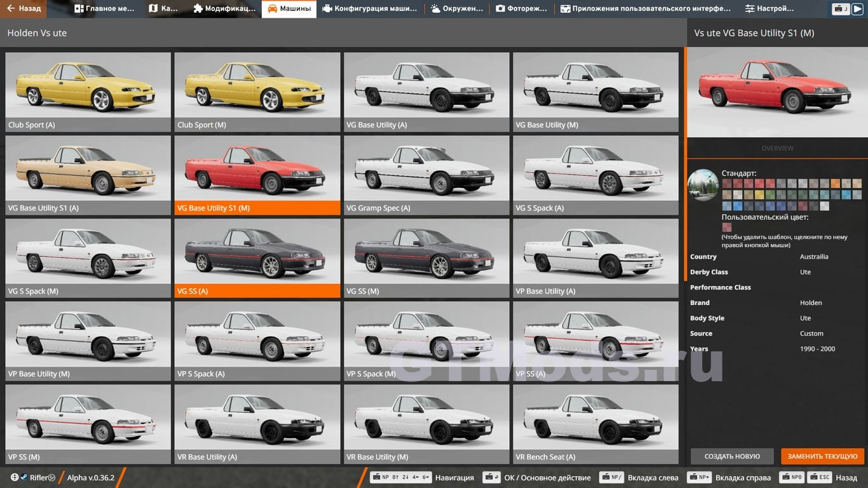Select the Club Sport (A) configuration
The image size is (868, 488).
(88, 92)
